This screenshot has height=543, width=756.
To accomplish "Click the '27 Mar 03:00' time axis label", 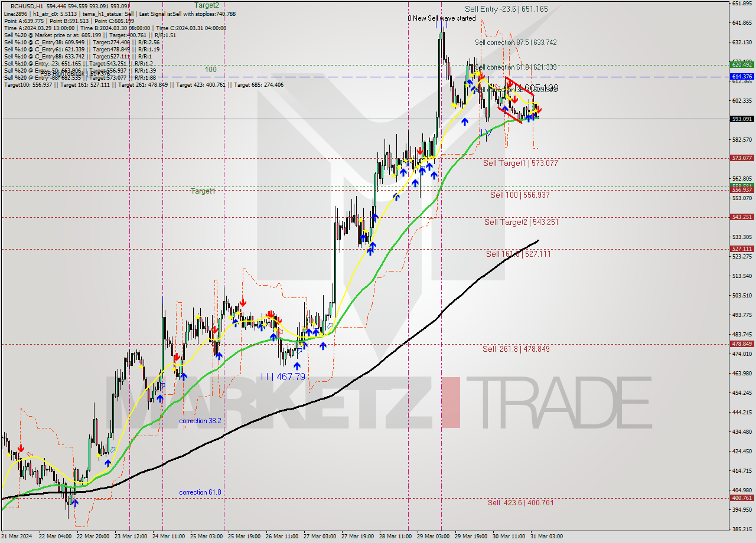I will [318, 537].
